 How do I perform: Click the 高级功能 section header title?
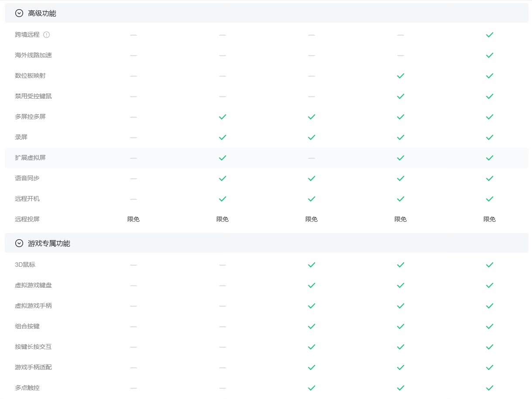pyautogui.click(x=42, y=13)
